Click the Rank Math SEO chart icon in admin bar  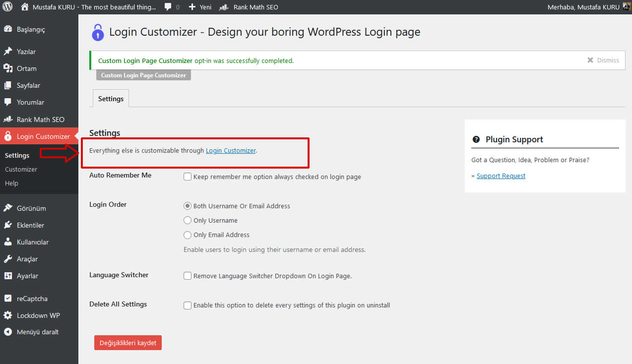pos(224,7)
